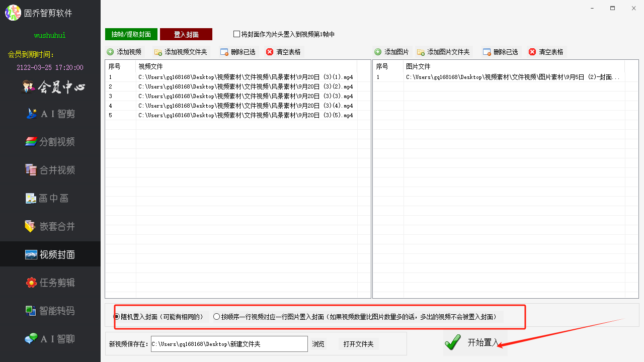644x362 pixels.
Task: Click the 新视频保存在 path input field
Action: tap(229, 344)
